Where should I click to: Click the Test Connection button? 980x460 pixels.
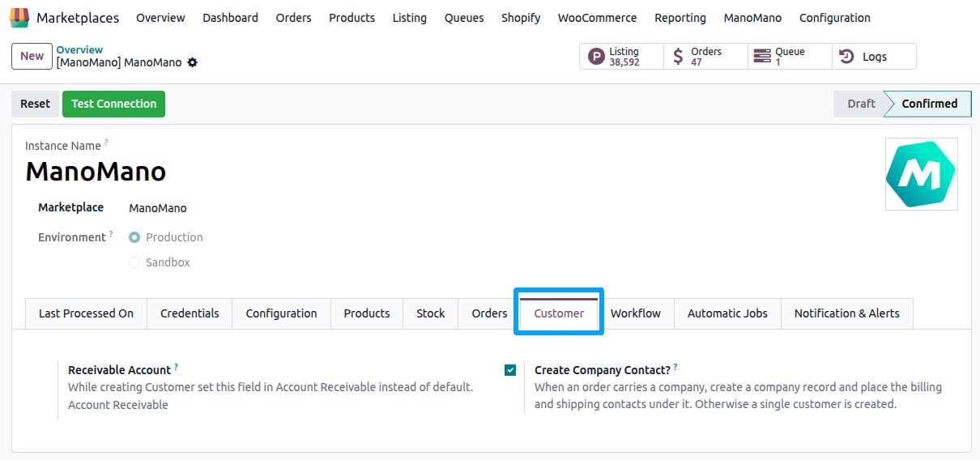[x=114, y=104]
